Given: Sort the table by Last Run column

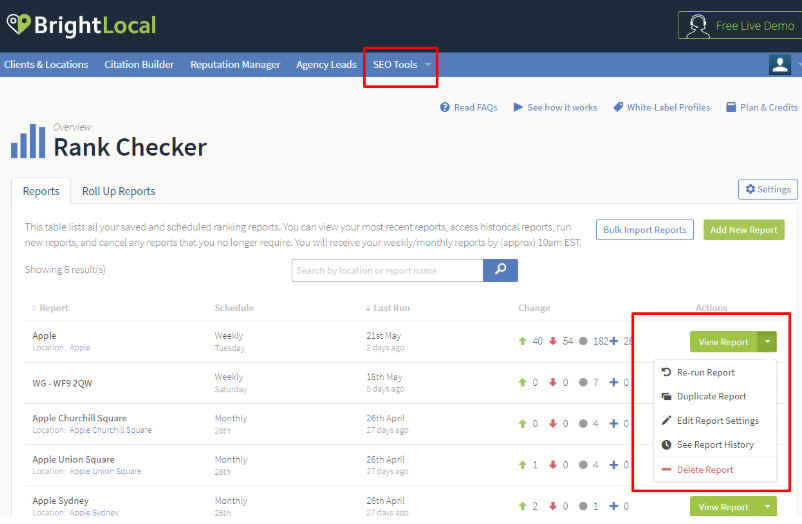Looking at the screenshot, I should 388,308.
